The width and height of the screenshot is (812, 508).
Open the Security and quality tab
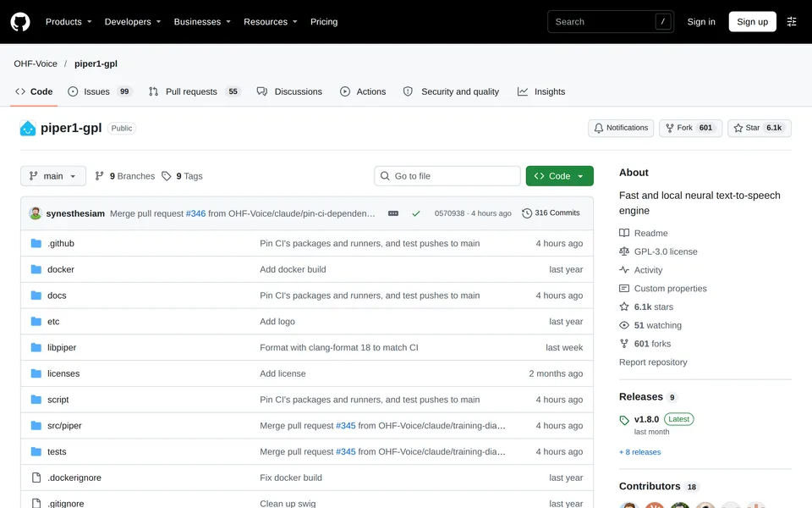pos(451,91)
